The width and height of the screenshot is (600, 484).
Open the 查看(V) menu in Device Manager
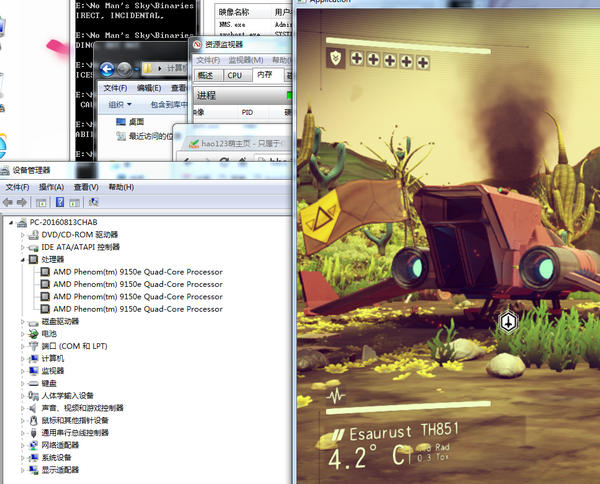click(86, 187)
